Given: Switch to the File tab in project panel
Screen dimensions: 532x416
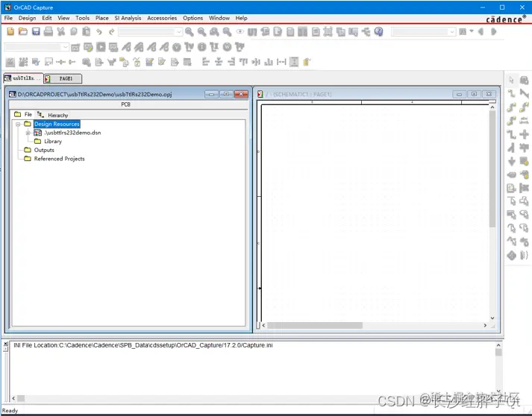Looking at the screenshot, I should [x=23, y=115].
